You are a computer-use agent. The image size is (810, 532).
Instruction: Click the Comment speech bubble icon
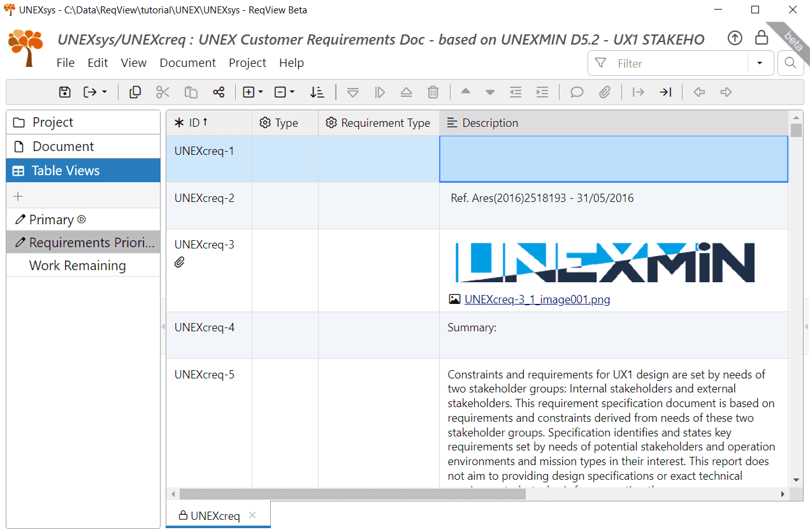(577, 92)
